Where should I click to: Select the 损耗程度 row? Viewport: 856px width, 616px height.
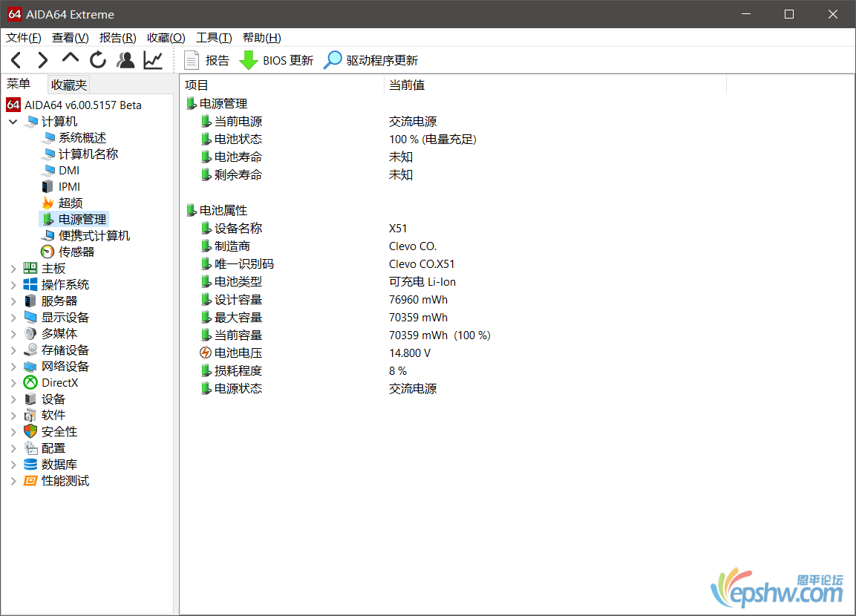tap(238, 370)
